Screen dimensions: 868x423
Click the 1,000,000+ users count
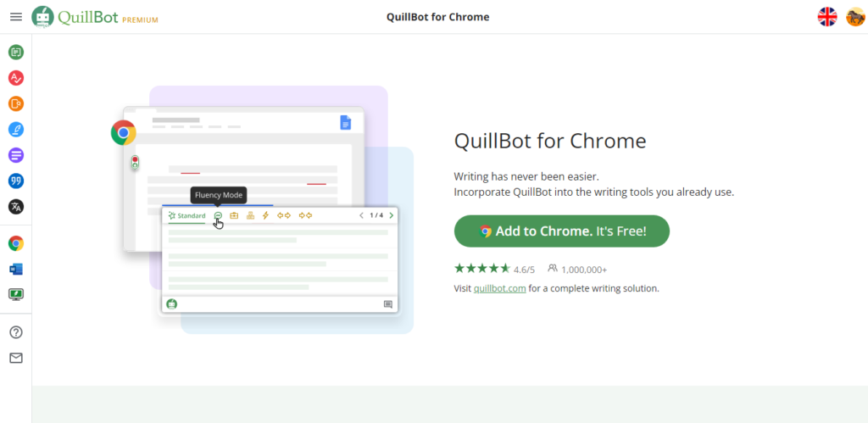click(577, 269)
